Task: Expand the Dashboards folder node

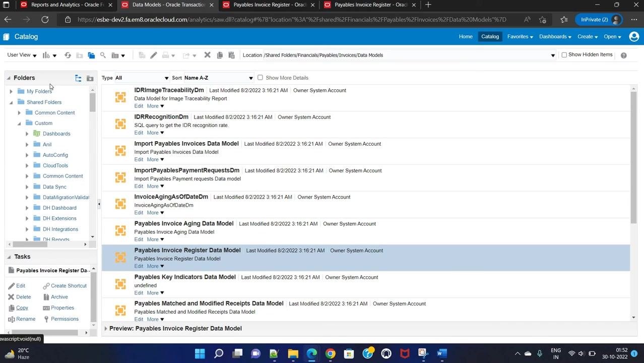Action: (27, 134)
